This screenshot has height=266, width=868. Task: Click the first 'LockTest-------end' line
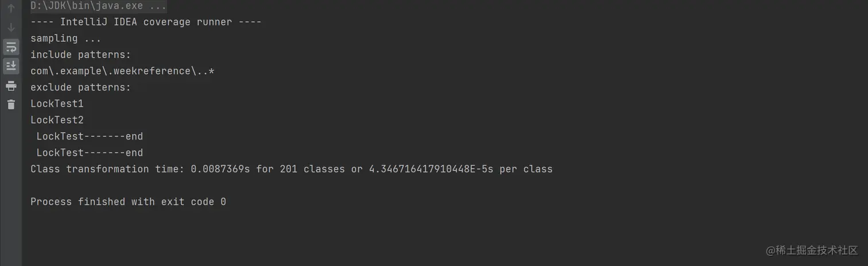pos(90,137)
